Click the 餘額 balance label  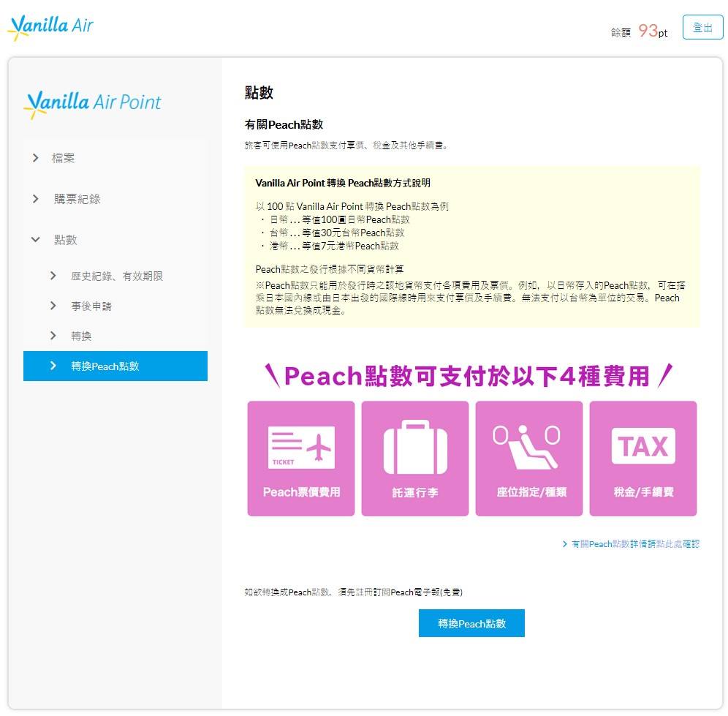tap(621, 32)
